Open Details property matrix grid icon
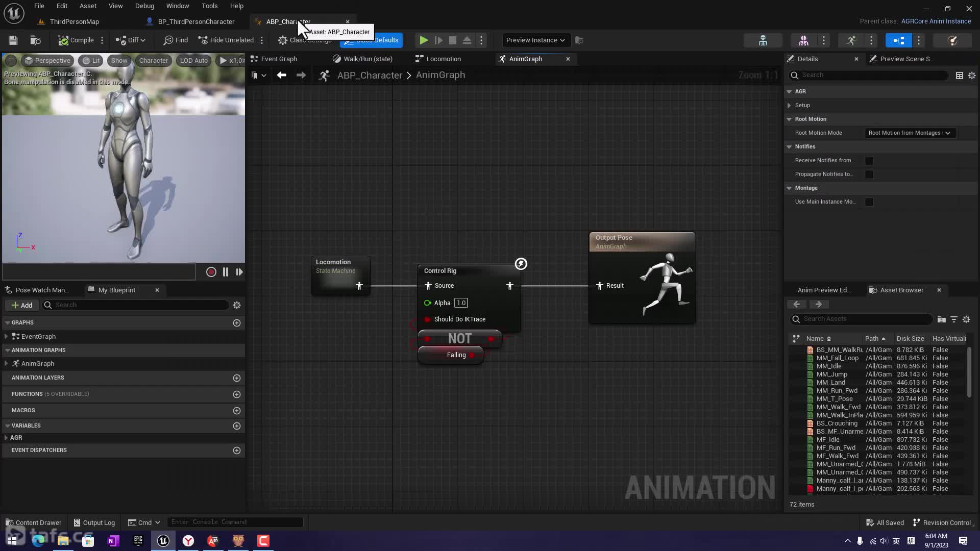980x551 pixels. pos(959,76)
